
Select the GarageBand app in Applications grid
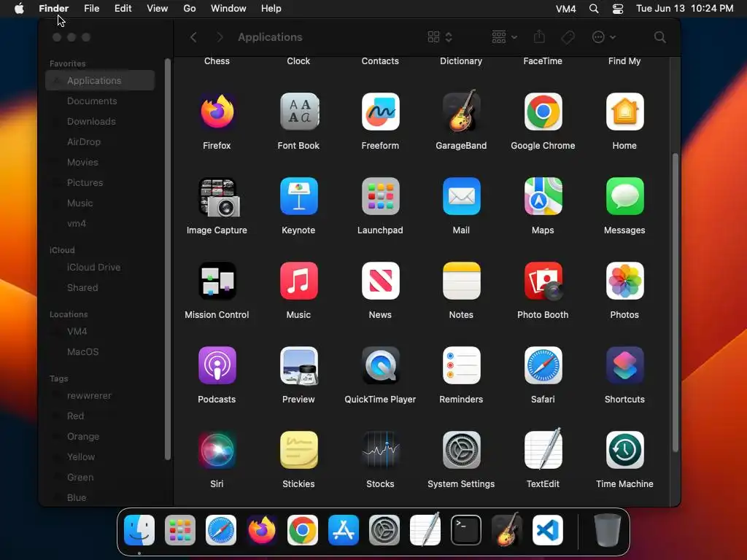pos(461,112)
